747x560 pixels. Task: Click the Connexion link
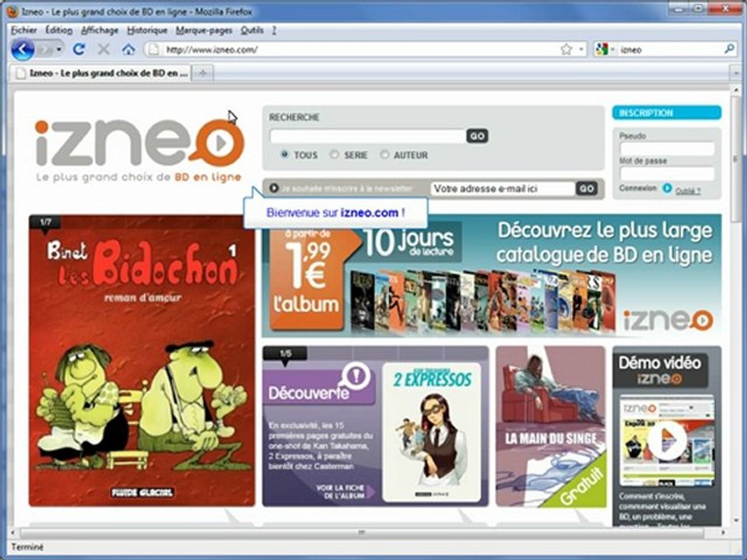click(637, 188)
